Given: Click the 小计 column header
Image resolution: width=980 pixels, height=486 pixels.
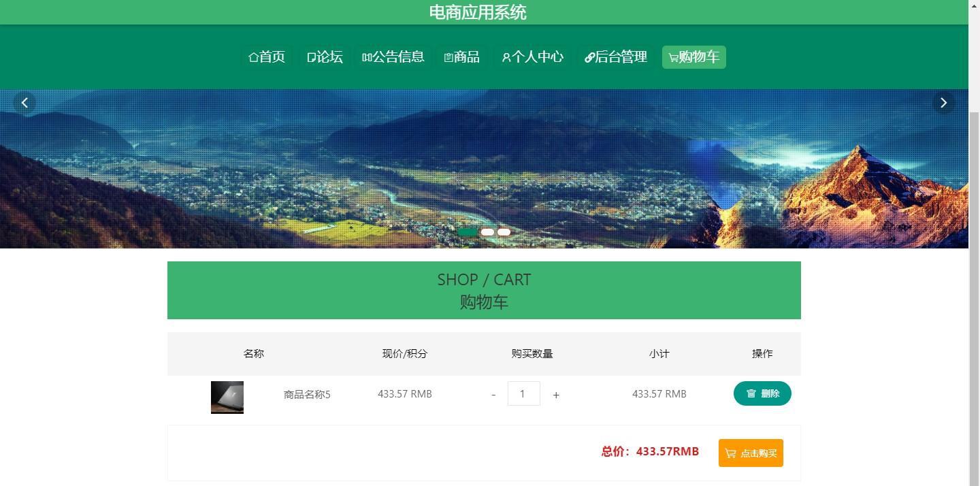Looking at the screenshot, I should click(659, 354).
